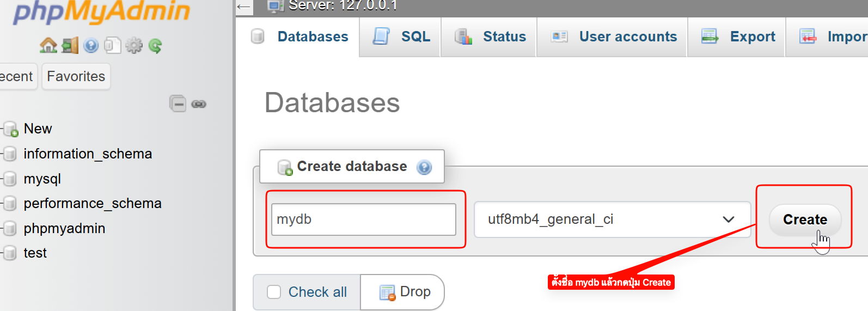The height and width of the screenshot is (311, 868).
Task: Switch to the SQL tab
Action: (401, 36)
